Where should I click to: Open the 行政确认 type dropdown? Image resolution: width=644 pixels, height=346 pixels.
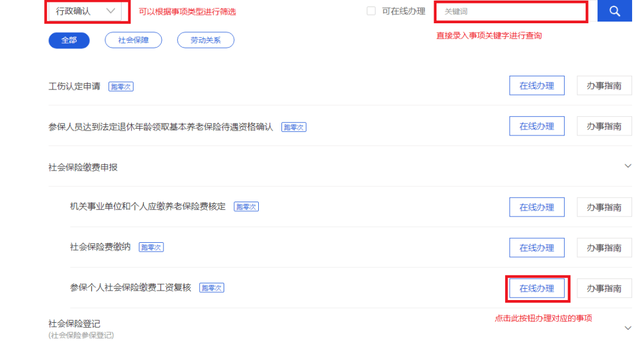pos(85,11)
